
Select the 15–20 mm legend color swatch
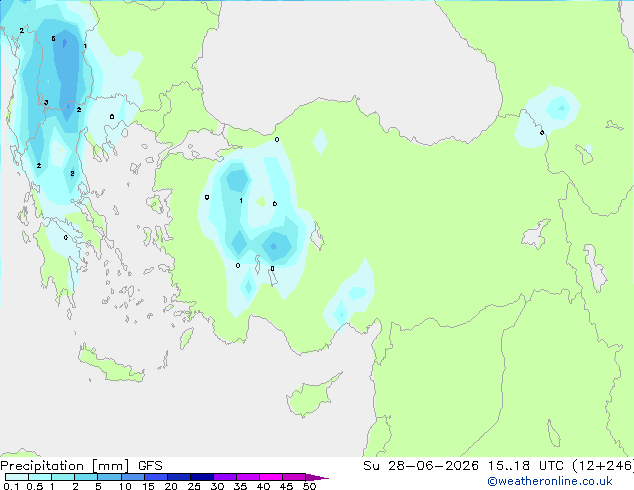tap(155, 477)
